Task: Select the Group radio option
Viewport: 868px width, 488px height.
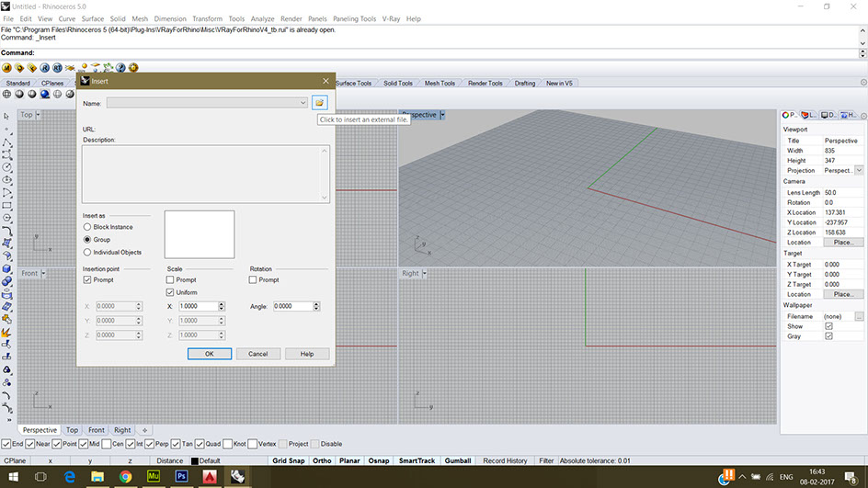Action: (87, 240)
